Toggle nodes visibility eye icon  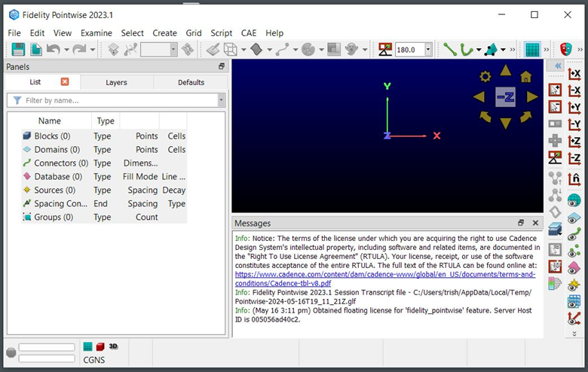pos(574,252)
